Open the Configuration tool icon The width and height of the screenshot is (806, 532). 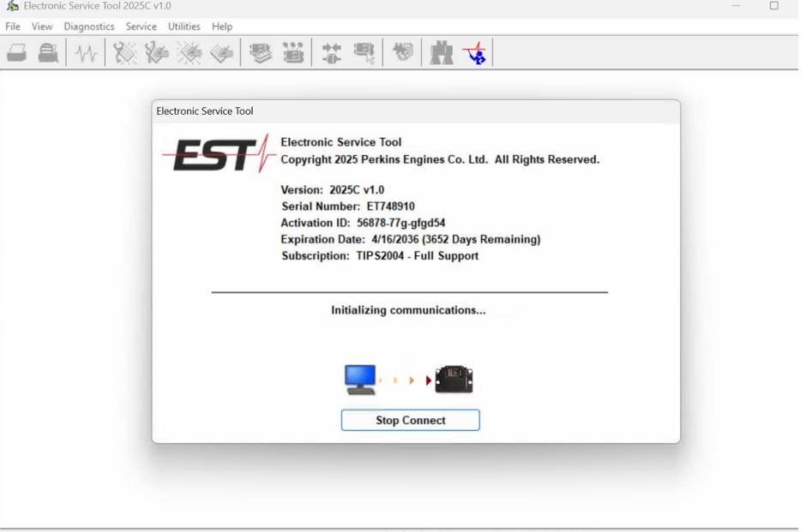click(293, 53)
